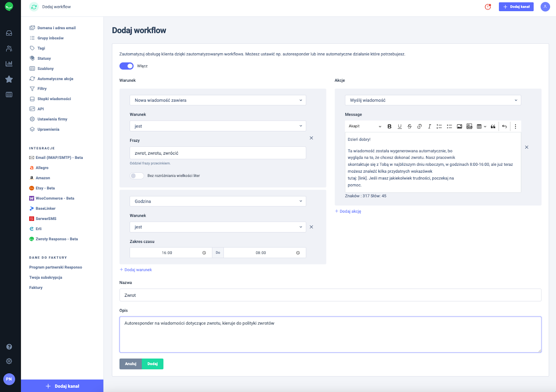Open Tagi settings

tap(37, 48)
